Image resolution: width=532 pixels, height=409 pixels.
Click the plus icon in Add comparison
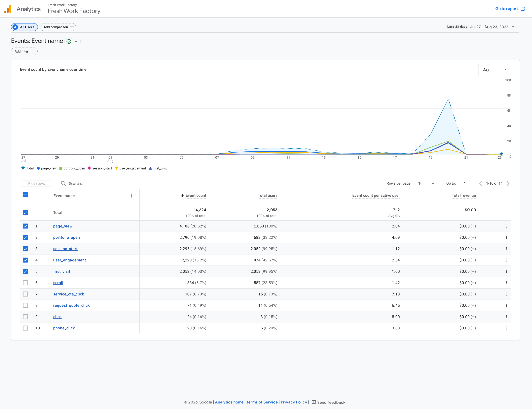click(x=72, y=27)
